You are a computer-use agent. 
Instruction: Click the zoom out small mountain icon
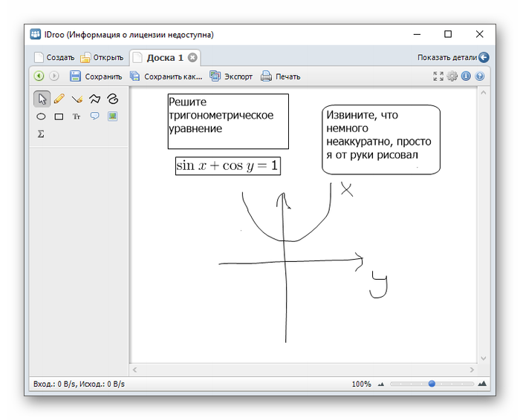tap(381, 384)
